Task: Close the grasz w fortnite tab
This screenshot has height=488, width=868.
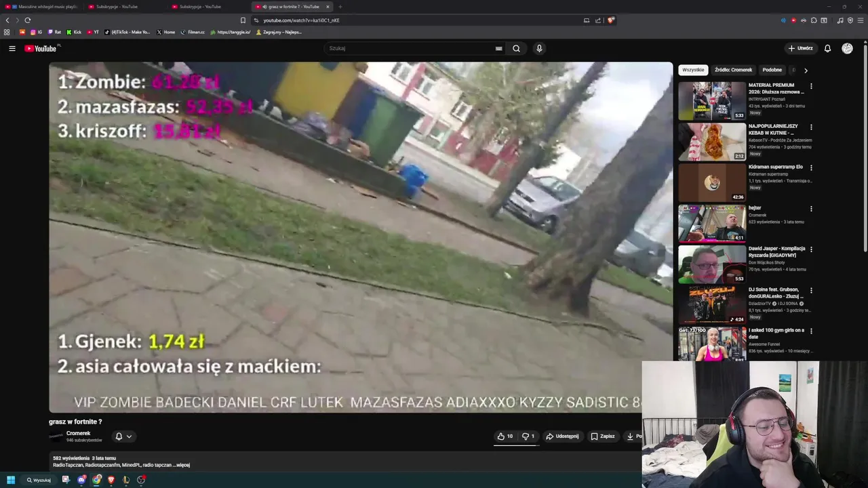Action: pyautogui.click(x=328, y=7)
